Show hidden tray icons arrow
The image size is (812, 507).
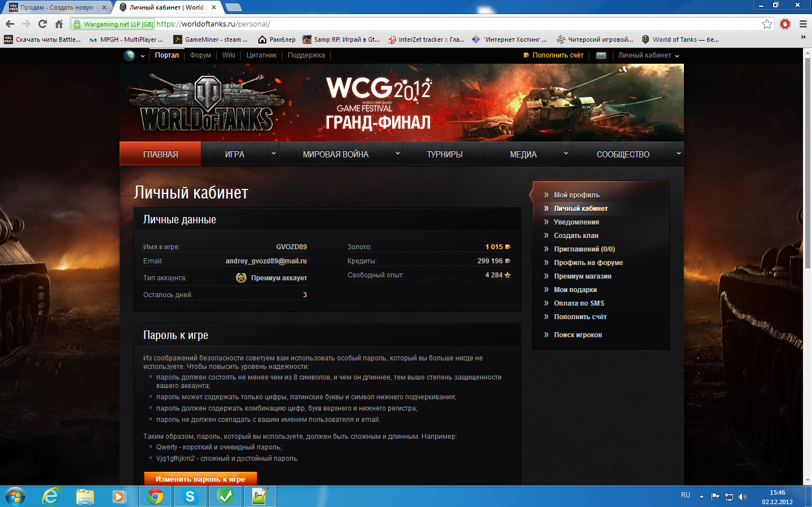pos(701,496)
